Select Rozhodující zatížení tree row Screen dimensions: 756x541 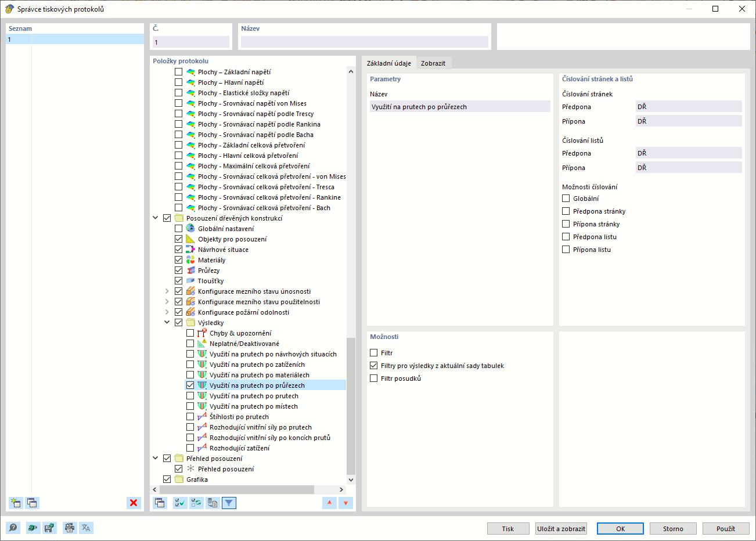coord(239,448)
